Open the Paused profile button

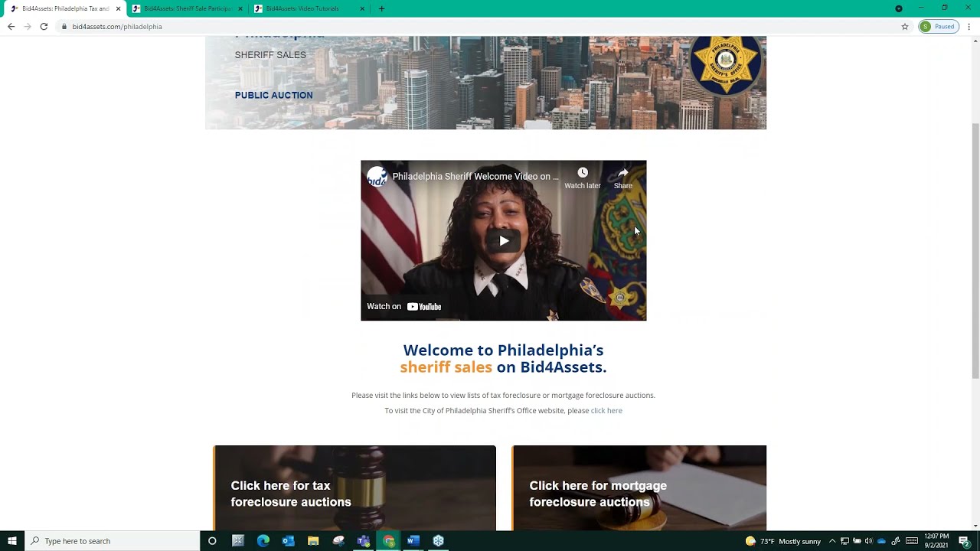point(939,26)
